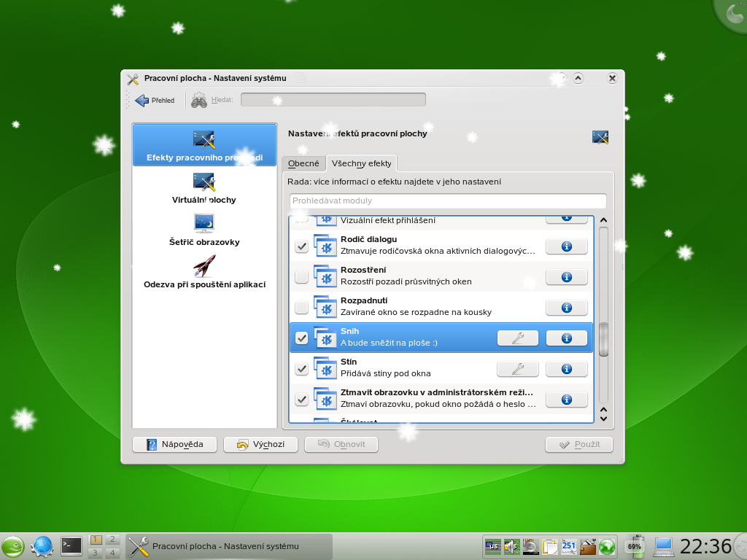This screenshot has width=747, height=560.
Task: Select Efekty pracovního prostředí in sidebar
Action: click(x=204, y=145)
